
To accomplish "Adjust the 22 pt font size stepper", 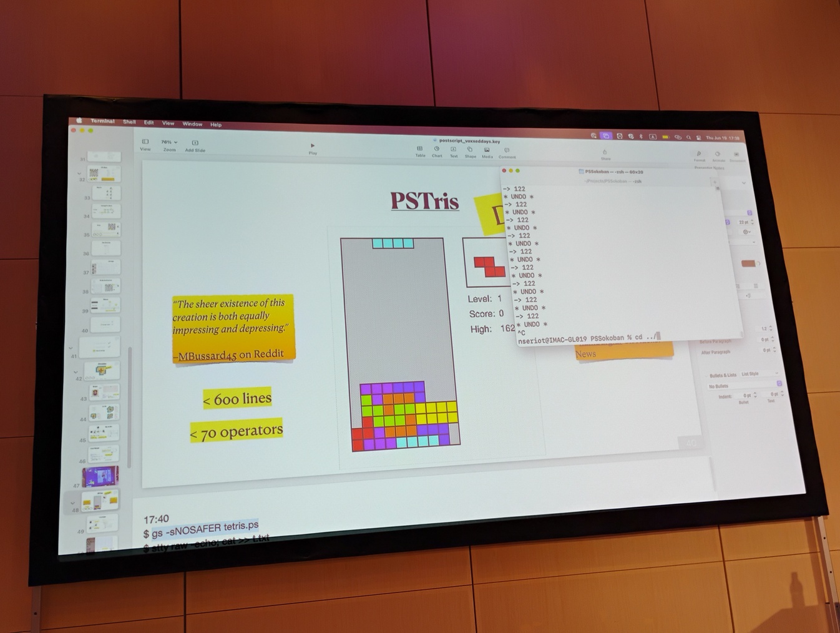I will click(x=752, y=222).
